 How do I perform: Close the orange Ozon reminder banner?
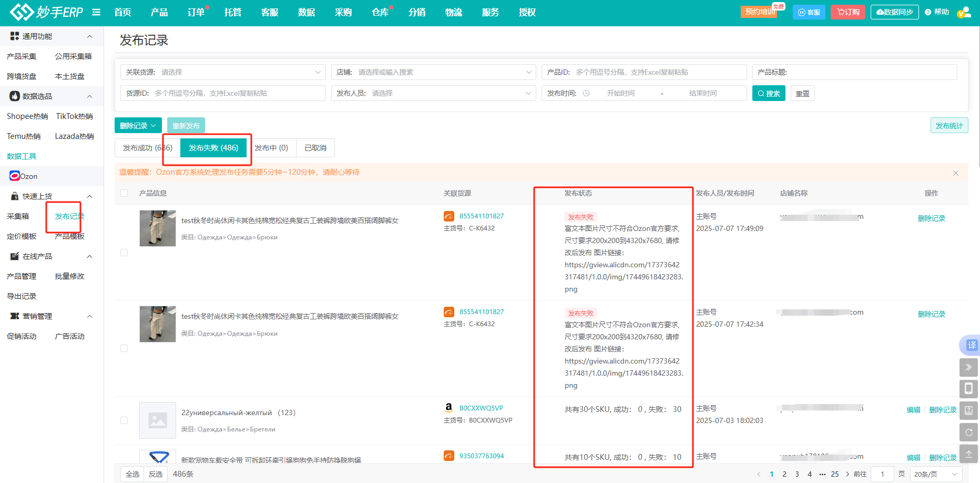click(x=955, y=173)
